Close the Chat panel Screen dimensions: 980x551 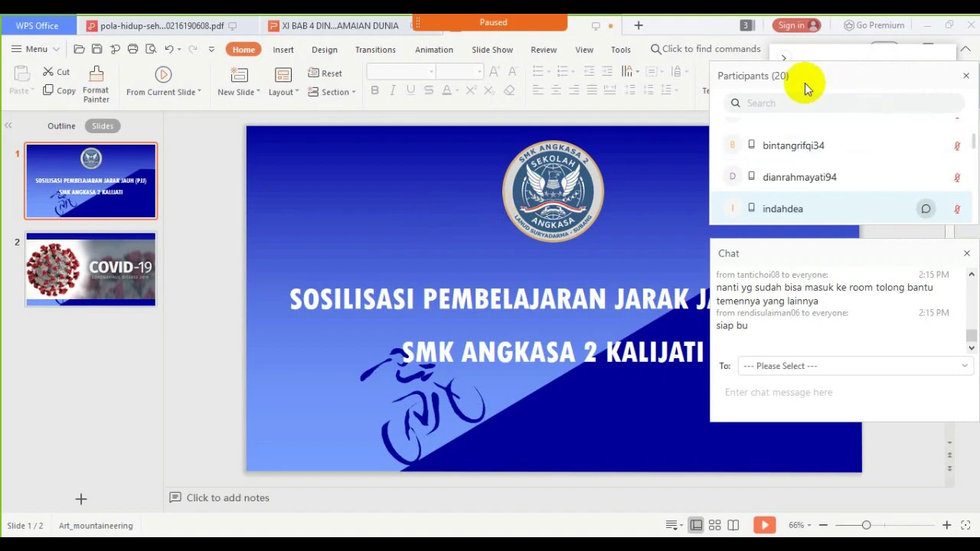pyautogui.click(x=966, y=253)
